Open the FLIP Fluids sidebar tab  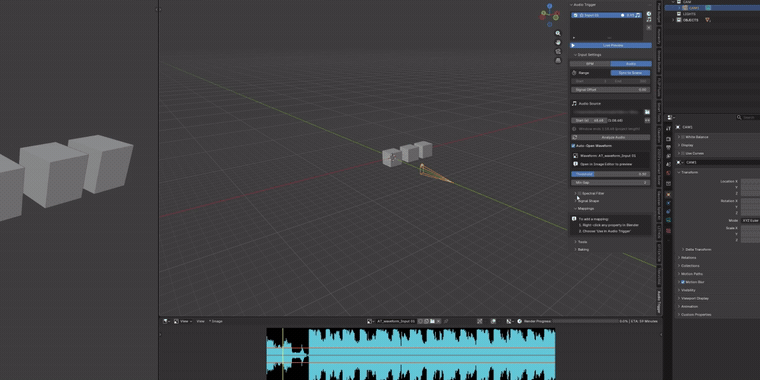tap(659, 87)
